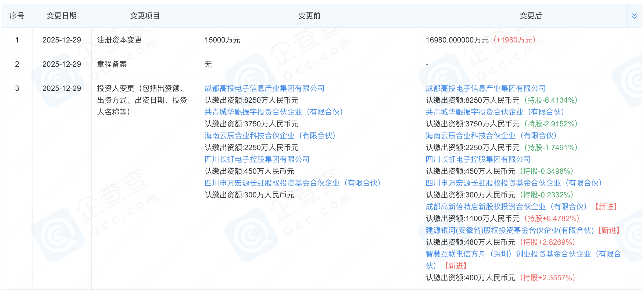Expand the double-chevron icon in table header
Image resolution: width=644 pixels, height=291 pixels.
pos(634,16)
